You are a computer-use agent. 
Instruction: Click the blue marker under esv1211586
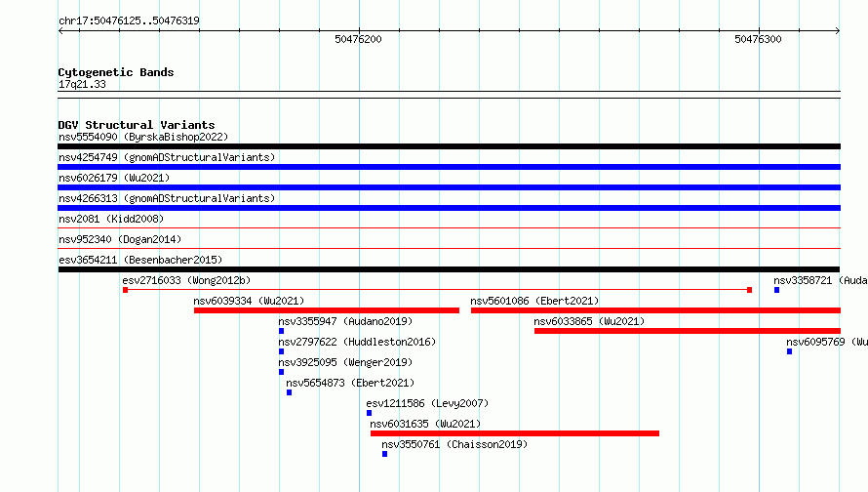point(370,413)
